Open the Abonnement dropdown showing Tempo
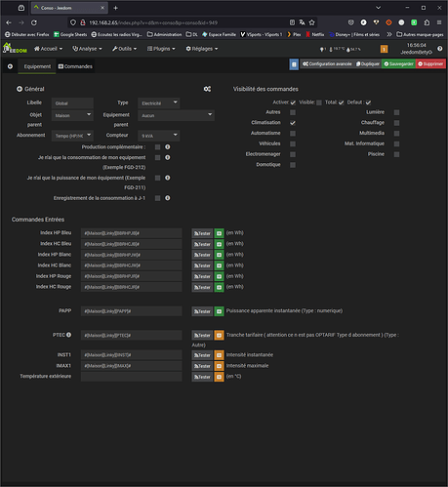This screenshot has height=487, width=448. 72,136
